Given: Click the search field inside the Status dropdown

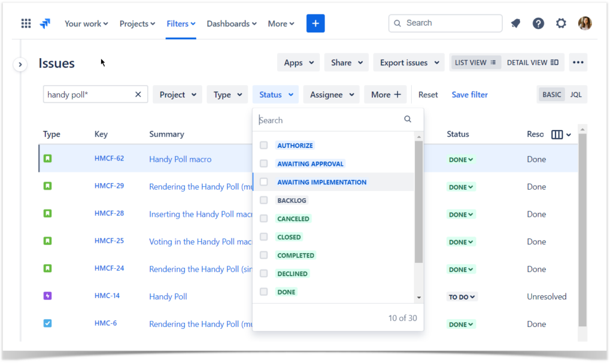Looking at the screenshot, I should 329,120.
